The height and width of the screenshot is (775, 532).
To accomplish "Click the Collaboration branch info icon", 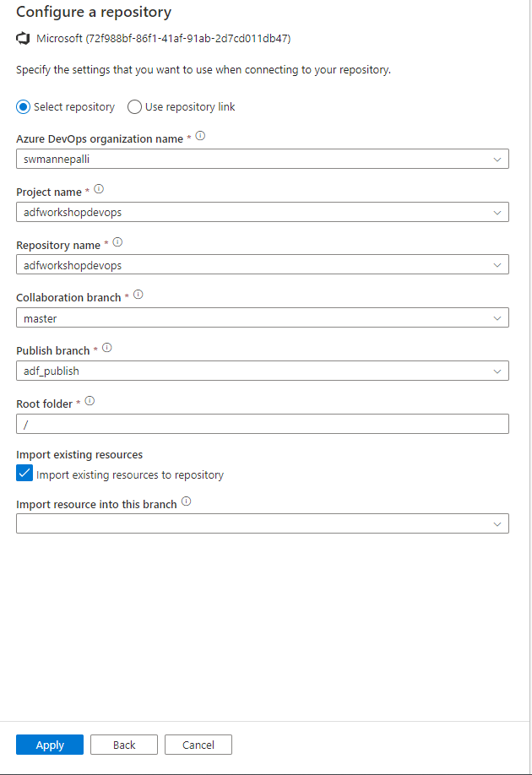I will pos(138,295).
